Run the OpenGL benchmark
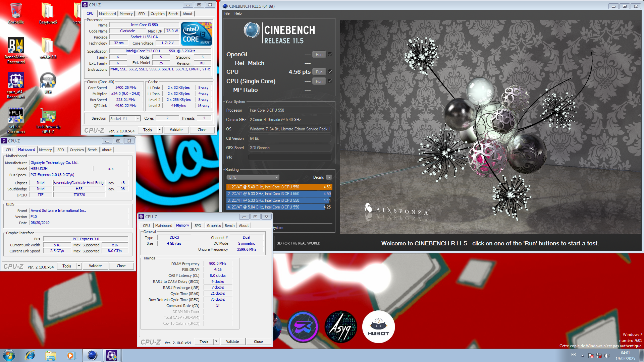 tap(319, 54)
